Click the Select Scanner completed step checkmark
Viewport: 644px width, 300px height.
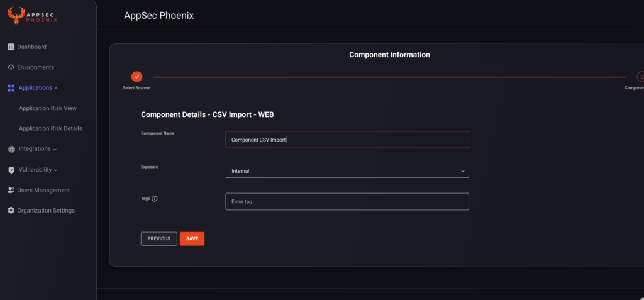click(x=136, y=77)
